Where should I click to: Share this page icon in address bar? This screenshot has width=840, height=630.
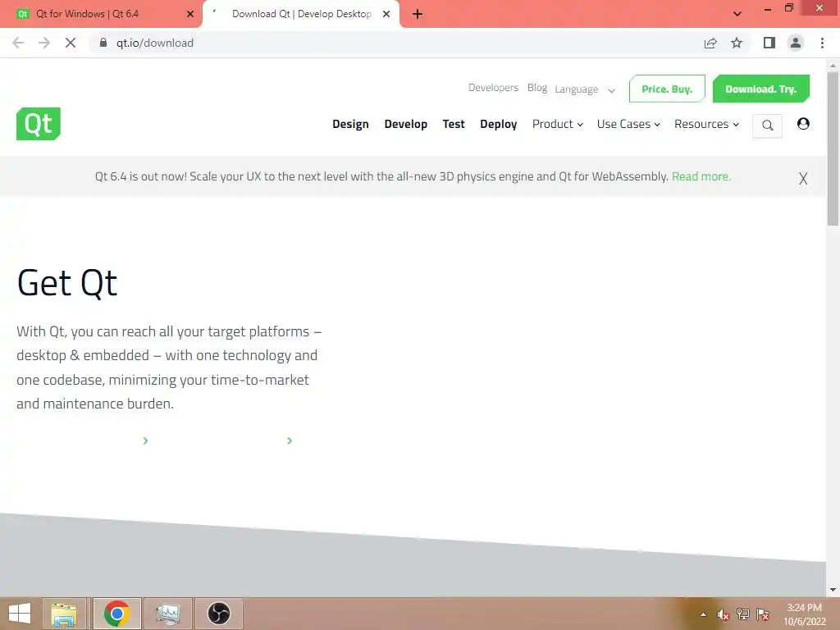(x=710, y=43)
